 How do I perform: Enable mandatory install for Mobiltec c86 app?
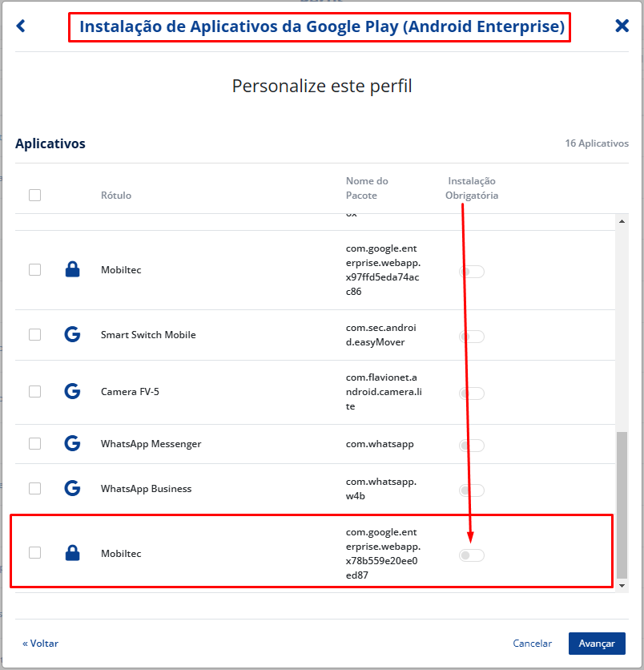coord(472,272)
